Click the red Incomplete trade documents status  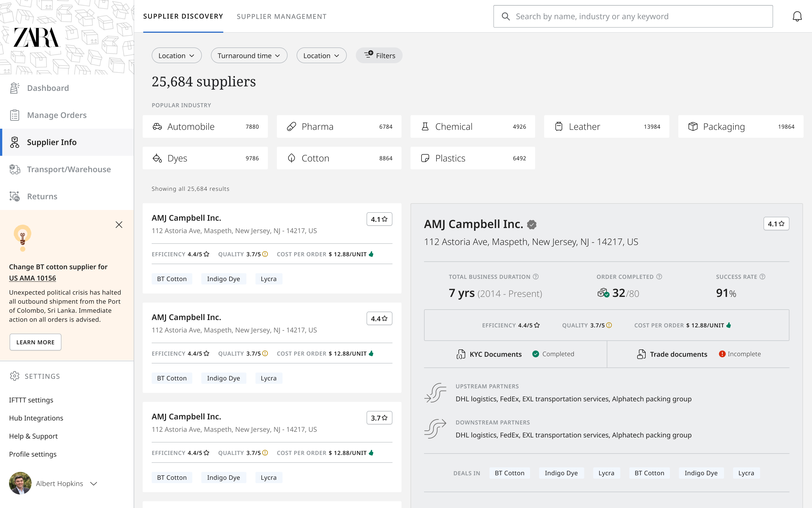point(740,354)
